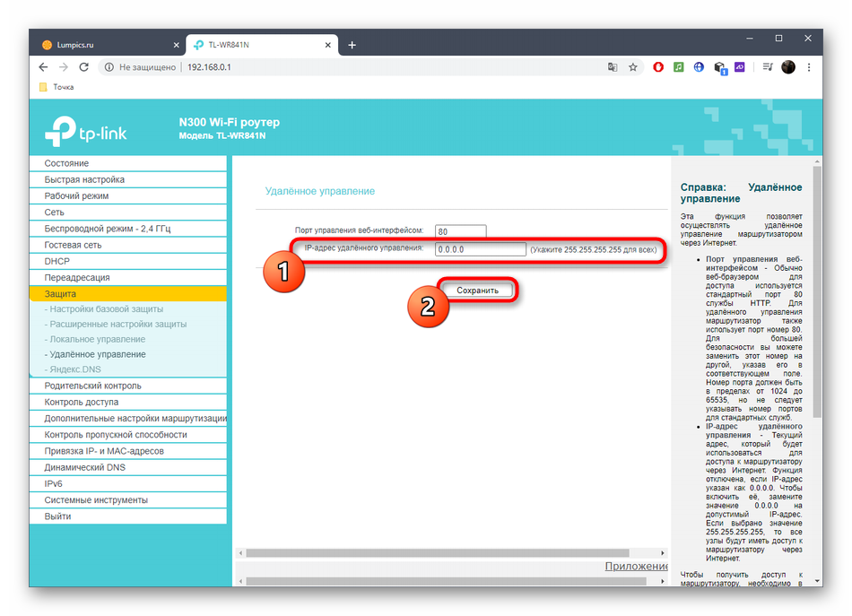This screenshot has width=852, height=616.
Task: Open Рабочий режим section
Action: [x=127, y=196]
